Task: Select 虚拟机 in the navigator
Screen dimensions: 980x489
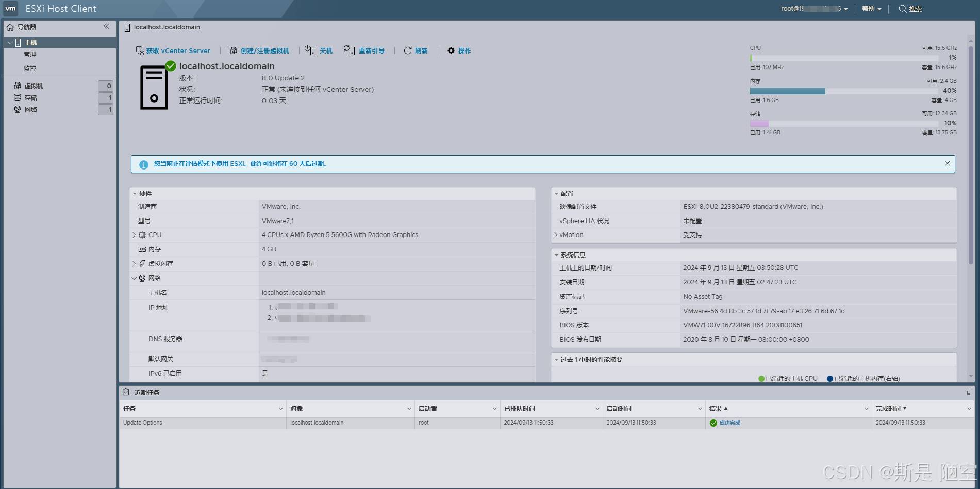Action: (34, 86)
